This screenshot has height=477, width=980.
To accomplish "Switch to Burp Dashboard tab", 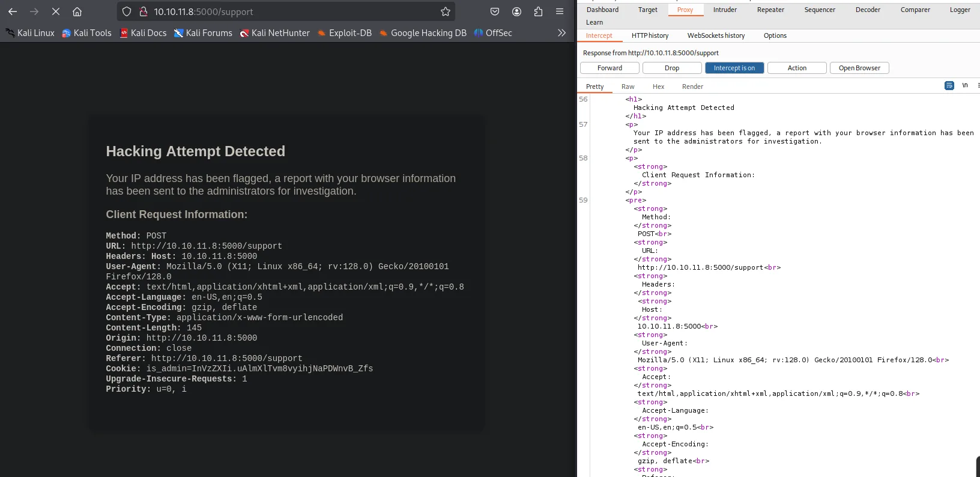I will (602, 10).
